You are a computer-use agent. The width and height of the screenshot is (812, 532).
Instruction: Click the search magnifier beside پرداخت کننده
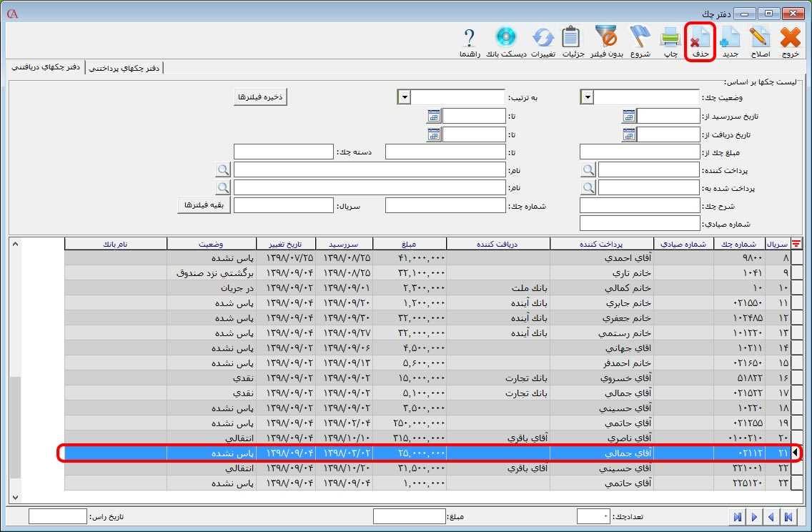[588, 170]
